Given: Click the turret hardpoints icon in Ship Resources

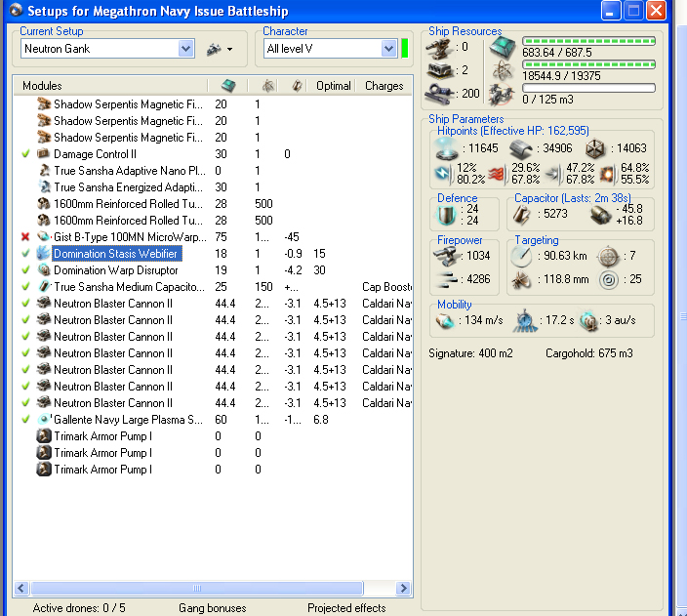Looking at the screenshot, I should pyautogui.click(x=438, y=48).
